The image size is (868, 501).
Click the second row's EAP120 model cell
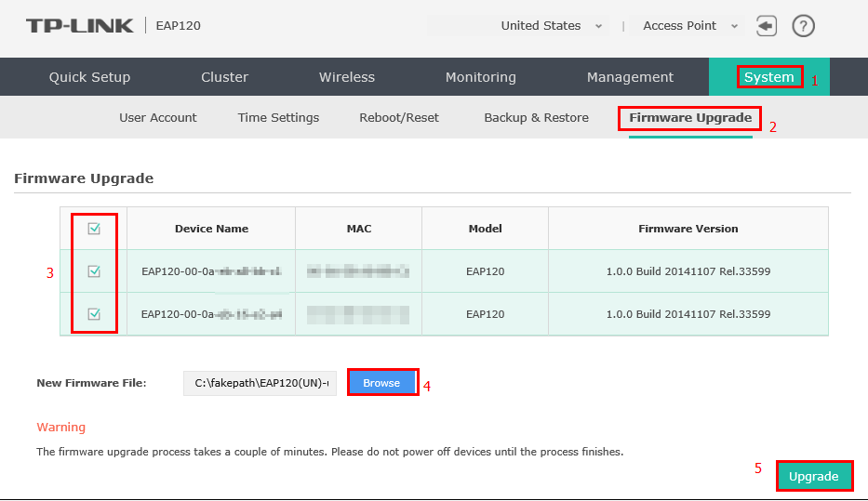[485, 314]
